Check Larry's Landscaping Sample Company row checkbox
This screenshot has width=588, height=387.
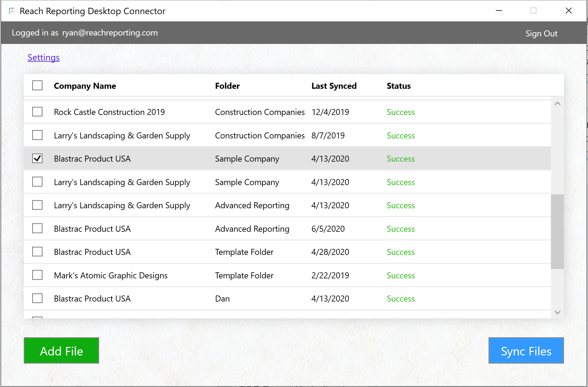[x=37, y=182]
